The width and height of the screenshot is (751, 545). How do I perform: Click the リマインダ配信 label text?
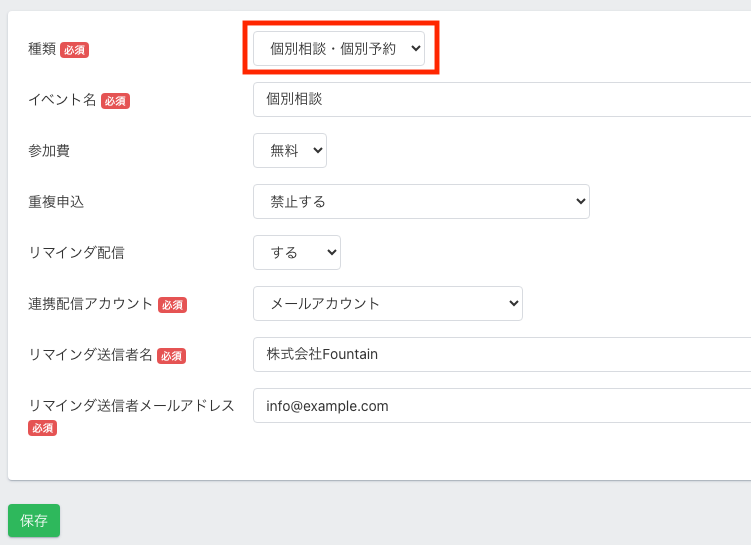76,252
